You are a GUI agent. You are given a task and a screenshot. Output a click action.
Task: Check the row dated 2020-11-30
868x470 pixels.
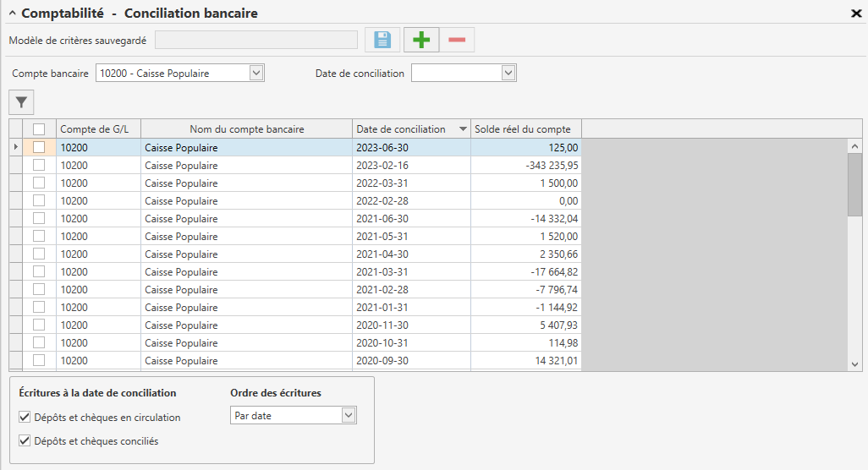[x=39, y=325]
